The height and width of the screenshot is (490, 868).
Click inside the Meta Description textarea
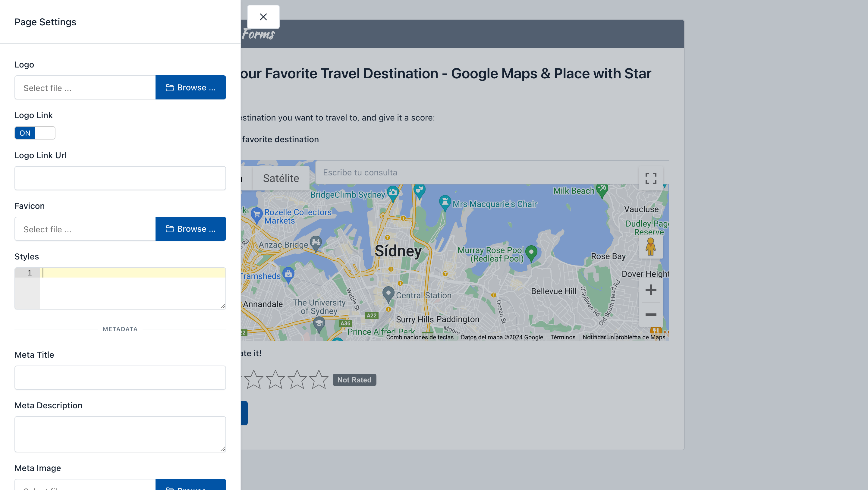120,434
